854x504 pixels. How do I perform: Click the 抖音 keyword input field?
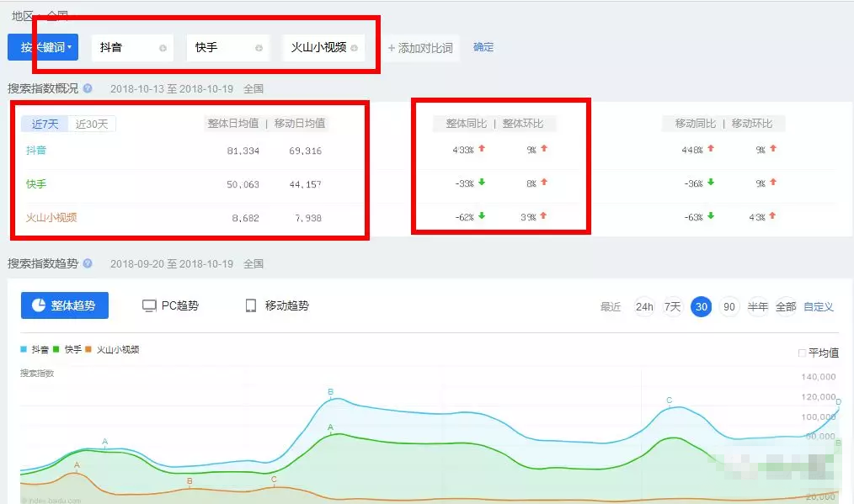tap(132, 48)
